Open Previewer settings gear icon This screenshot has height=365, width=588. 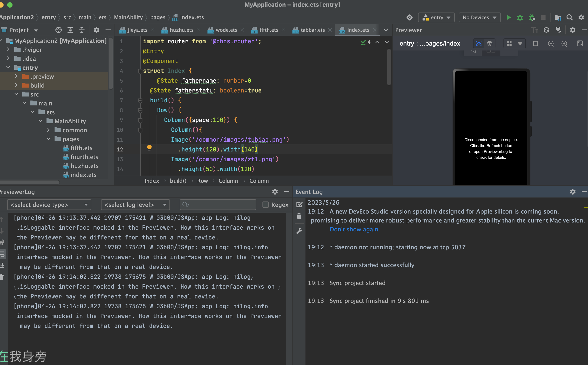point(573,30)
